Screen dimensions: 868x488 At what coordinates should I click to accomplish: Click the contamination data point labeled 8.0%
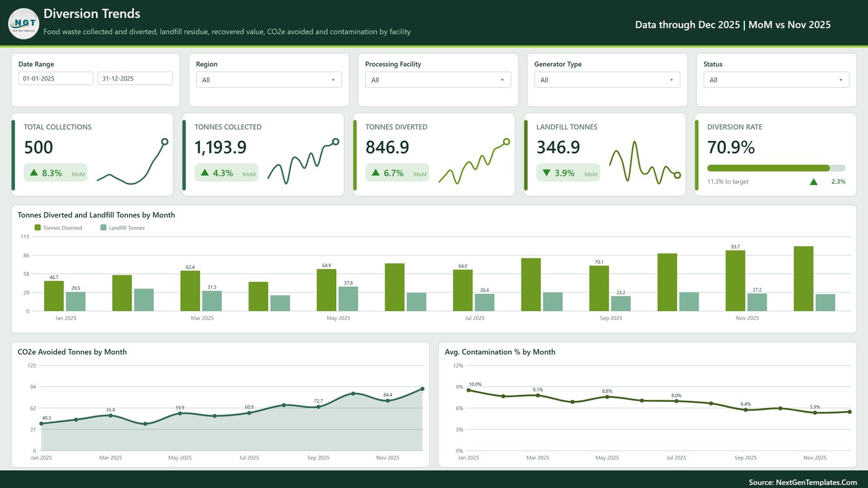point(676,401)
